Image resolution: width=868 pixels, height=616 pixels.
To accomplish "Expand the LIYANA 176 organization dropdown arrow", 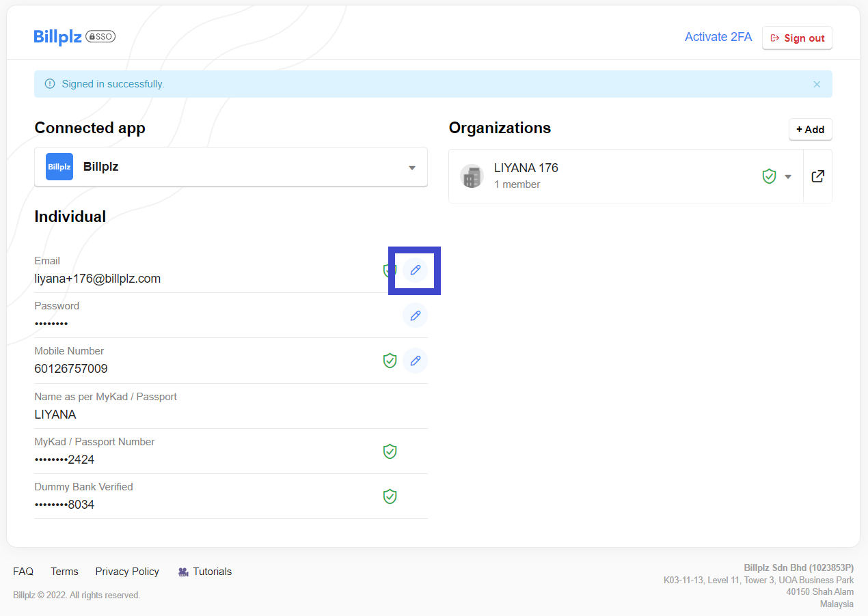I will [x=788, y=176].
